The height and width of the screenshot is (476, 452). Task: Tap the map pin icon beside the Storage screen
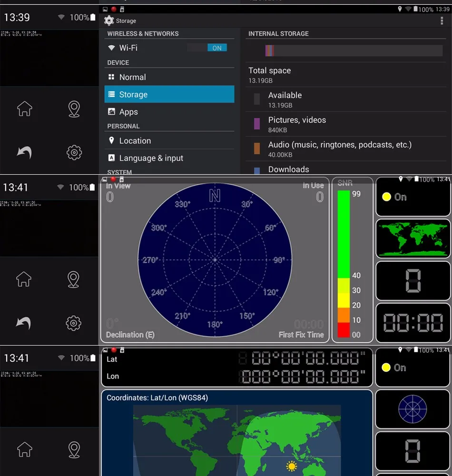[74, 109]
